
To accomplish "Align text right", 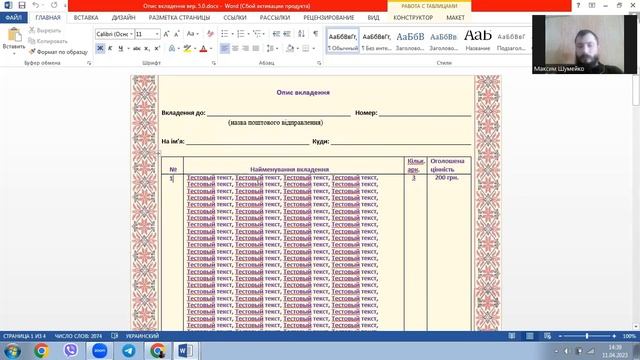I will (245, 49).
